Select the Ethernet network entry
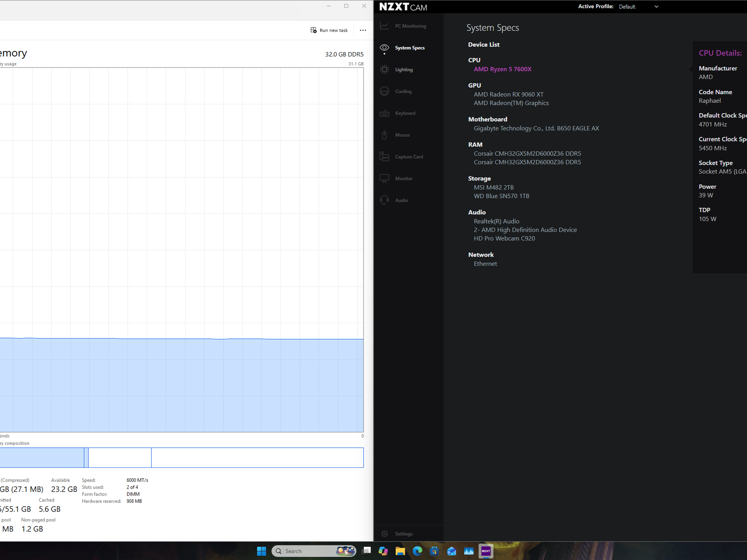The image size is (747, 560). point(485,264)
